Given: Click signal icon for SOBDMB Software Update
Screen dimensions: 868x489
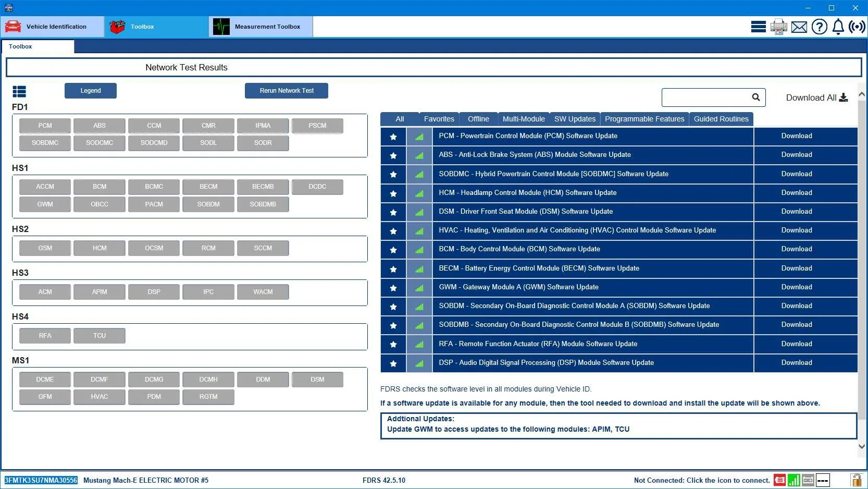Looking at the screenshot, I should [419, 325].
